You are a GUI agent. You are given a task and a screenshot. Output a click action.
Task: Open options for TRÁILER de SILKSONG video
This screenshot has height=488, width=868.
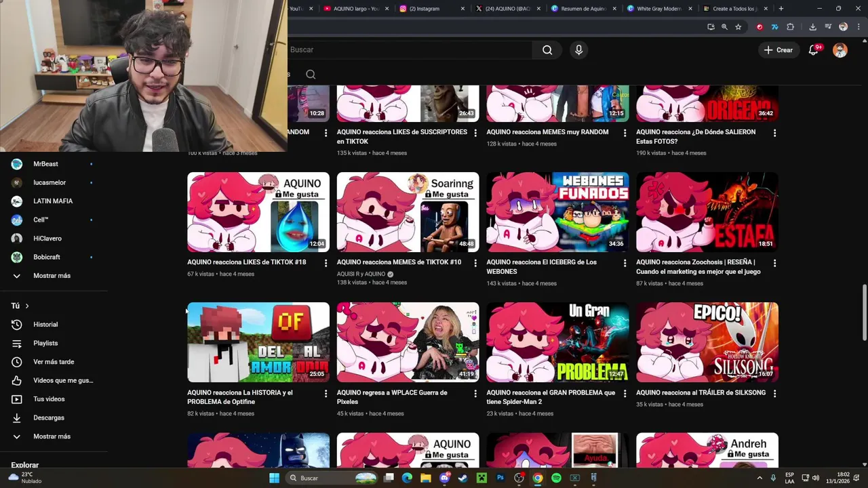tap(774, 393)
